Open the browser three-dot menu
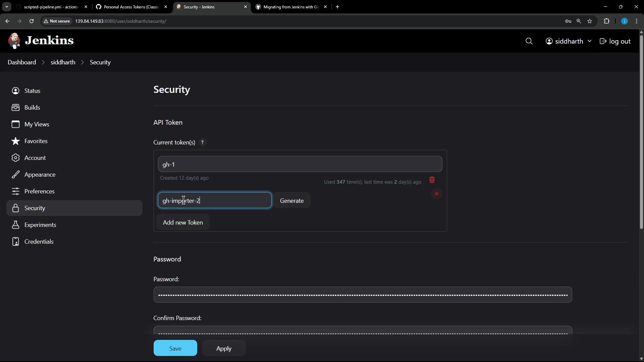 [637, 21]
